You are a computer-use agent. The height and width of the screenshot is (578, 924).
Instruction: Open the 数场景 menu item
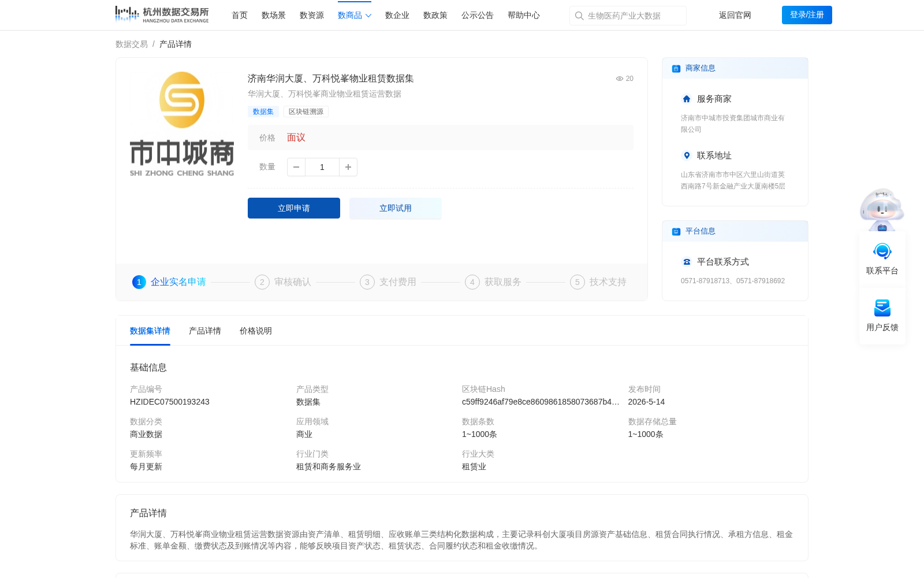click(x=274, y=16)
